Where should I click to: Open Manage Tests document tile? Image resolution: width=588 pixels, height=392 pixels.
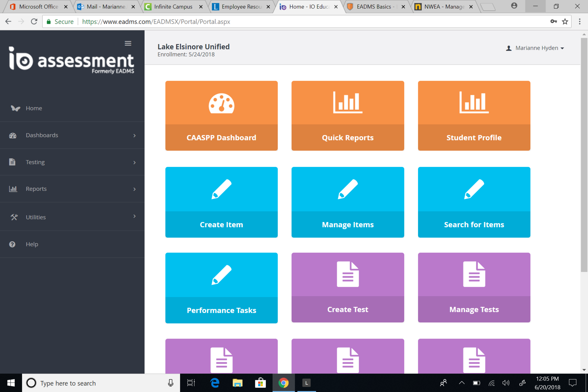474,287
